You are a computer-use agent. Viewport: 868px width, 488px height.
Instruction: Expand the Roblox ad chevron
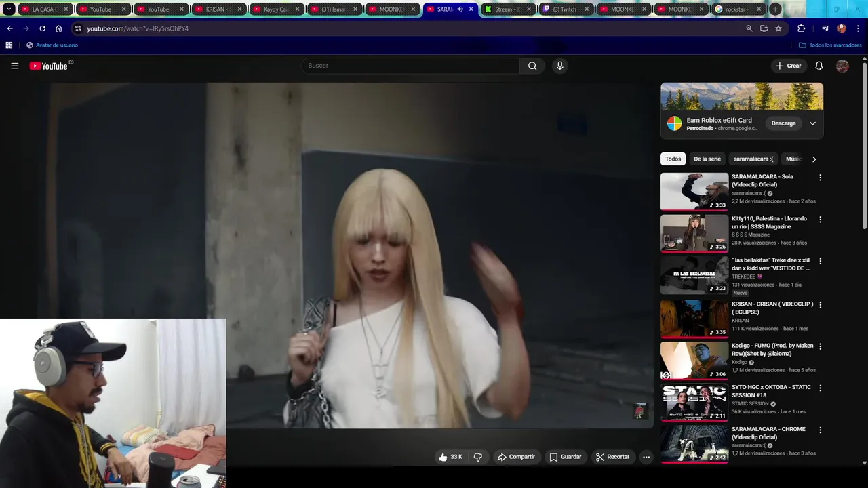[812, 123]
